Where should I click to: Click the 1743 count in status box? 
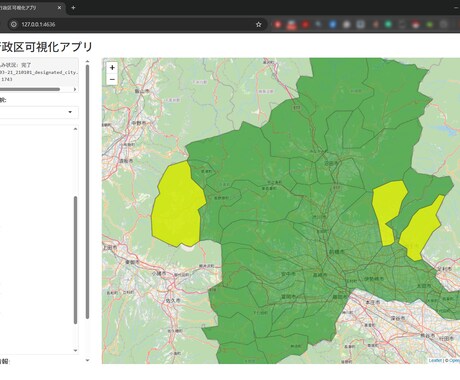click(7, 79)
